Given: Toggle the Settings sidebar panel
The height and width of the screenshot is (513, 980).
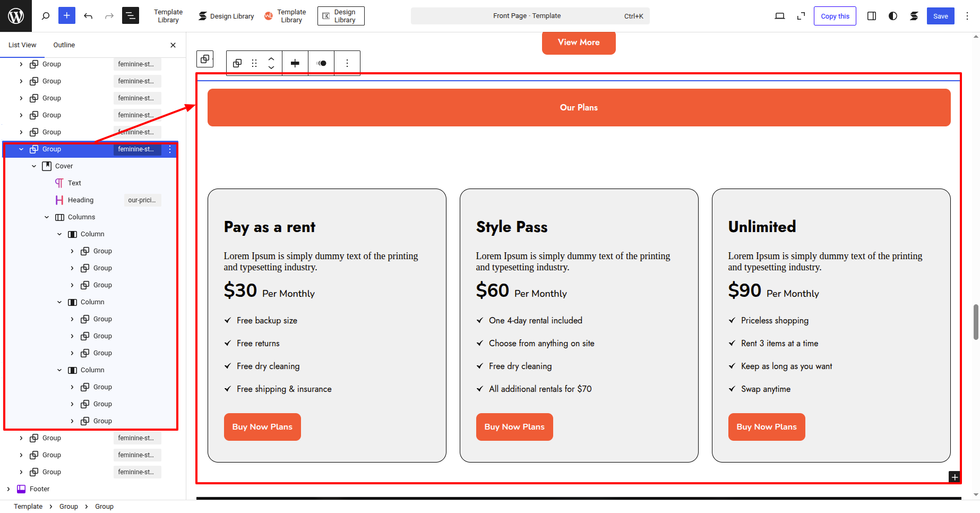Looking at the screenshot, I should [871, 16].
